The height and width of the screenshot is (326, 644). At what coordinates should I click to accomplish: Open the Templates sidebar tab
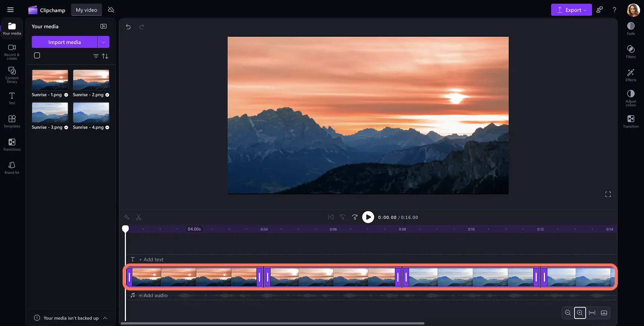(12, 121)
